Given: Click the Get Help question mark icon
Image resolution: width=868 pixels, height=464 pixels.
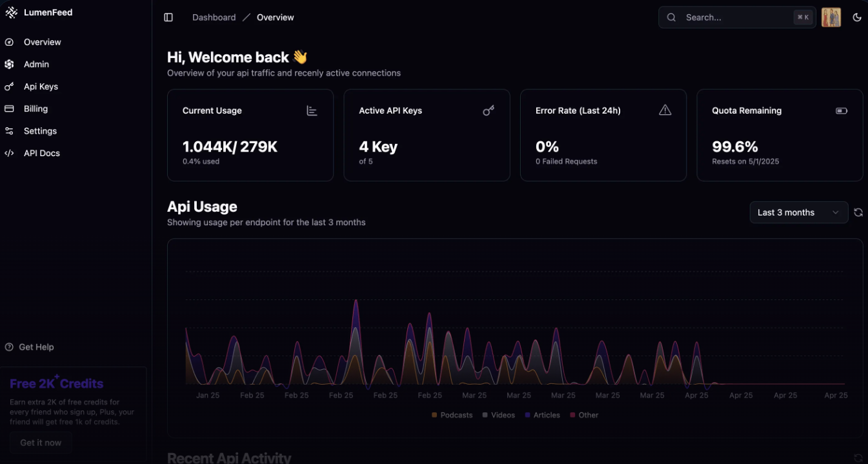Looking at the screenshot, I should 9,347.
